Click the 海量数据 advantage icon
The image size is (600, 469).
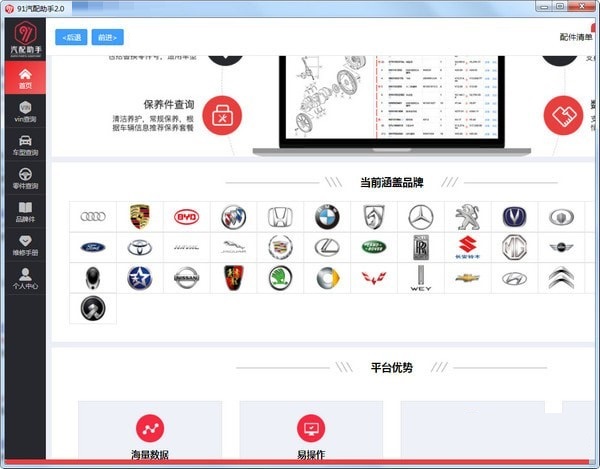[x=150, y=428]
